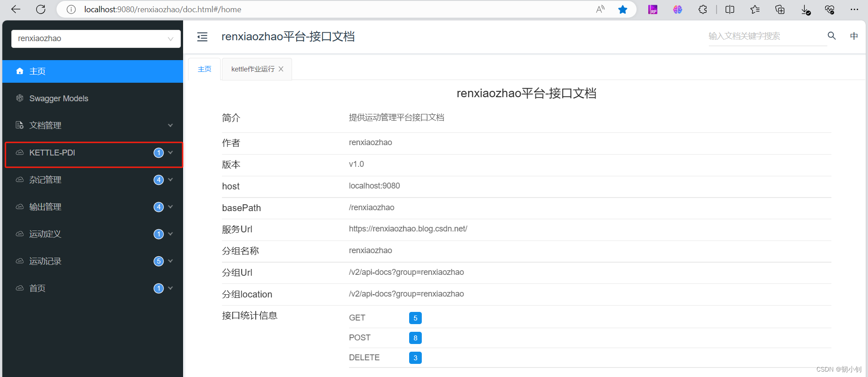Switch language with the 中 icon

coord(854,36)
